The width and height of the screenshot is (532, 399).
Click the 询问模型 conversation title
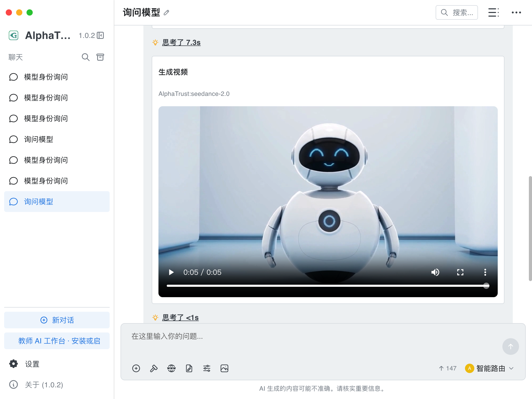pos(141,12)
